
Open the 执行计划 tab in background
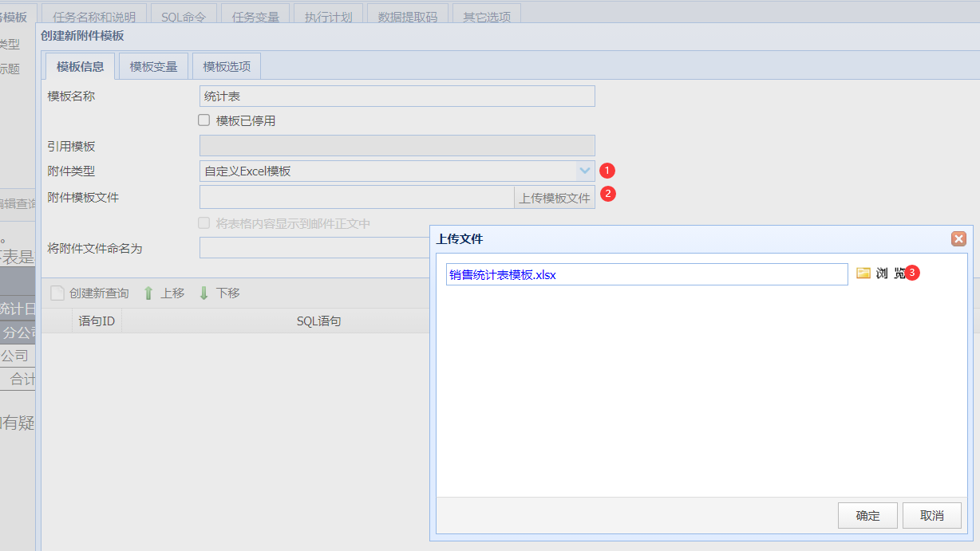[328, 17]
